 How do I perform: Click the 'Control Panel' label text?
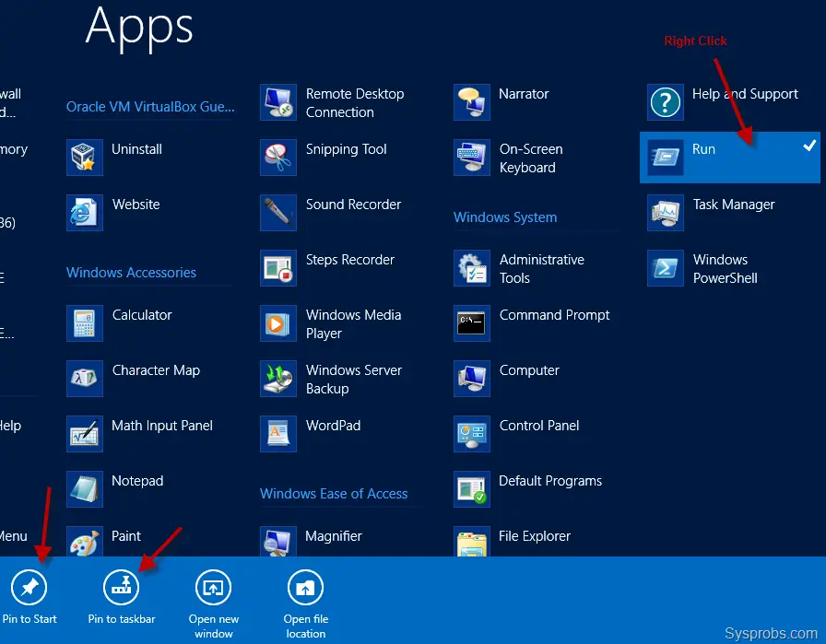(539, 426)
